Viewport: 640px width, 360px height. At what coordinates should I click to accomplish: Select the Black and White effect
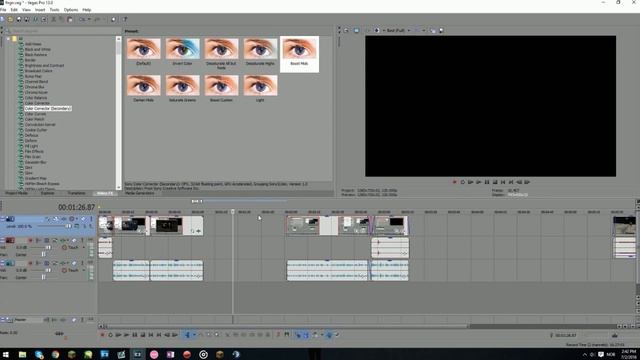(x=38, y=49)
